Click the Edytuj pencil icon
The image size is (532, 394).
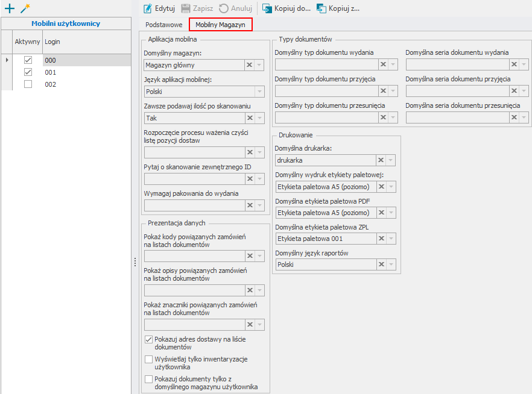pos(148,8)
